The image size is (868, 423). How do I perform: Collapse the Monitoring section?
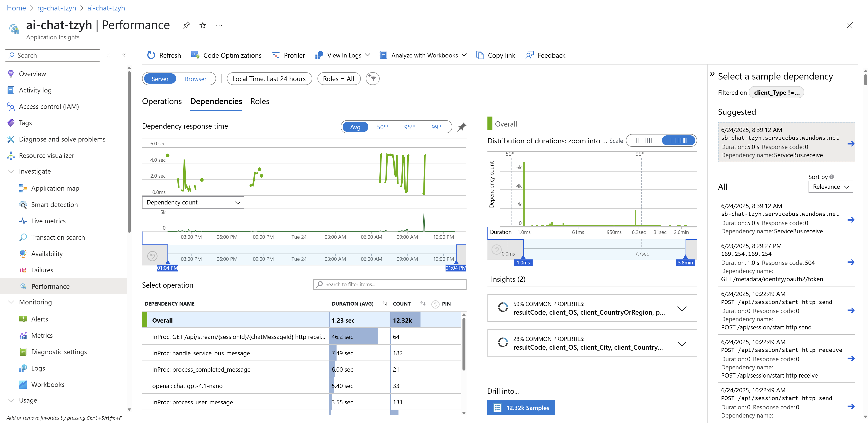point(11,302)
